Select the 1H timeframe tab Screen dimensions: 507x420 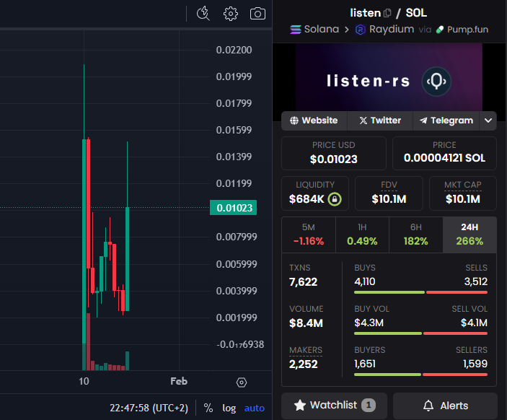362,235
